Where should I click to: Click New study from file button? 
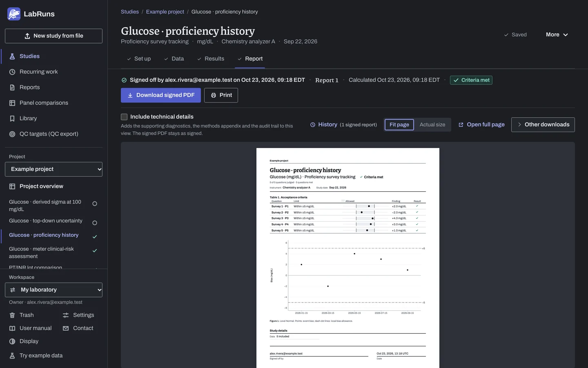point(53,36)
